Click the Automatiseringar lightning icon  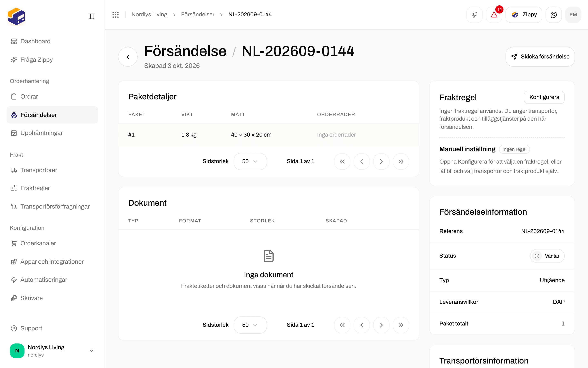(x=14, y=280)
